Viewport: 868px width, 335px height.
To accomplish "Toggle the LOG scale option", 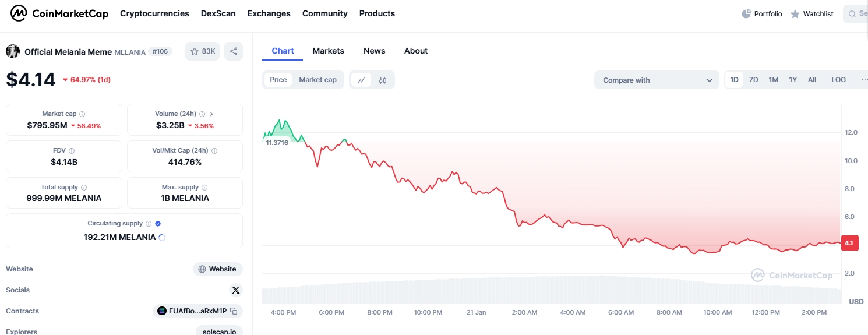I will (x=839, y=80).
